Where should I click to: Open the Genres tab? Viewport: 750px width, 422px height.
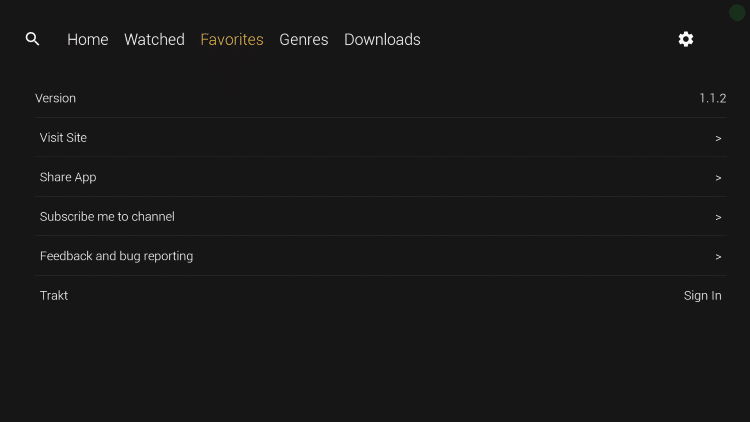[304, 40]
